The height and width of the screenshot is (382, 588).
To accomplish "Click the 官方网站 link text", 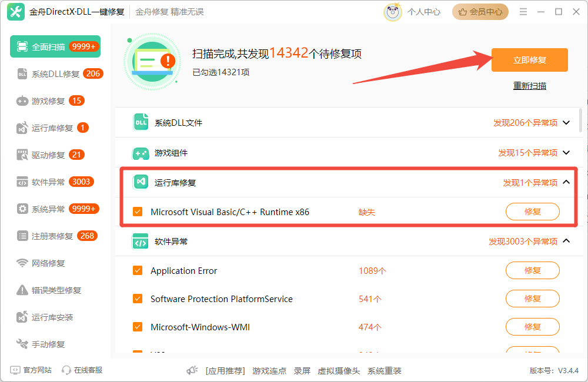I will [x=38, y=370].
